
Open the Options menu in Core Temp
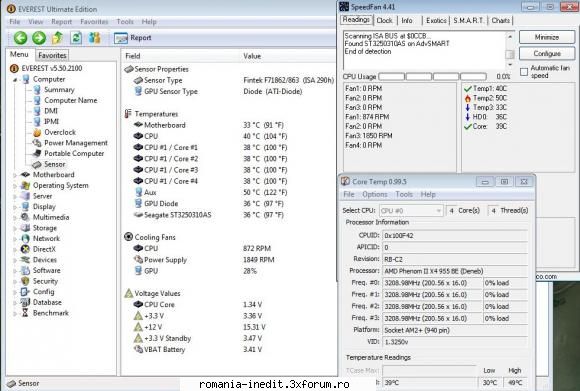pyautogui.click(x=375, y=195)
